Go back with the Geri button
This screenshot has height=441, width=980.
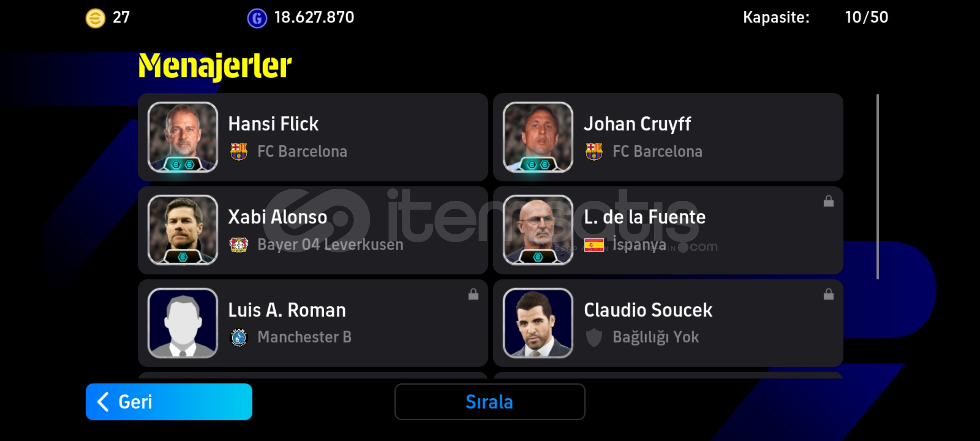(169, 402)
